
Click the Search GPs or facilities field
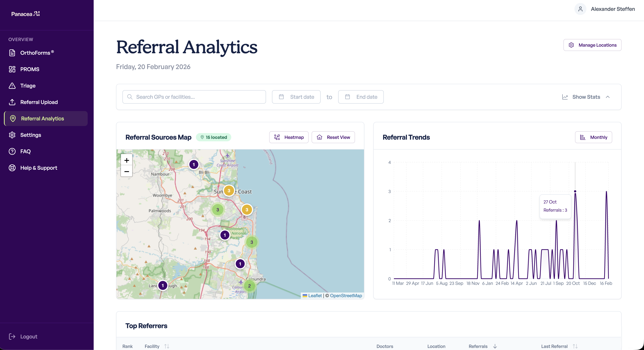pos(194,97)
